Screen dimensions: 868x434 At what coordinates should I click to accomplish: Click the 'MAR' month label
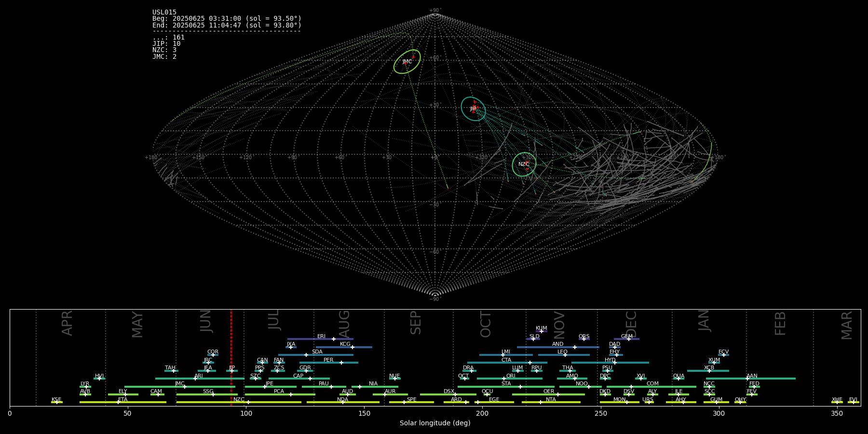tap(847, 325)
